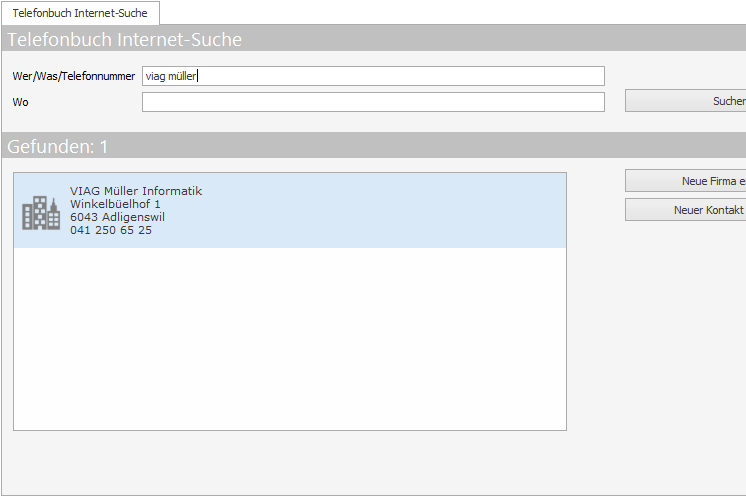Click the address line Winkelbüelhof 1
The height and width of the screenshot is (497, 746).
(x=115, y=204)
